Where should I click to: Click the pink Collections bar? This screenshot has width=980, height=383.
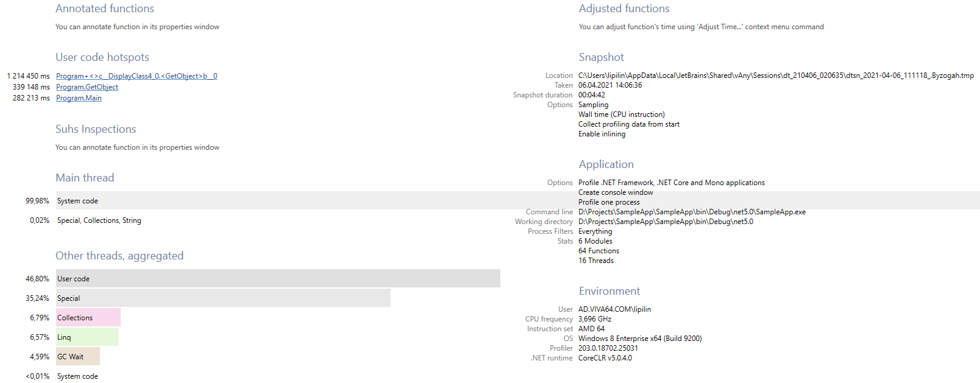pos(88,318)
